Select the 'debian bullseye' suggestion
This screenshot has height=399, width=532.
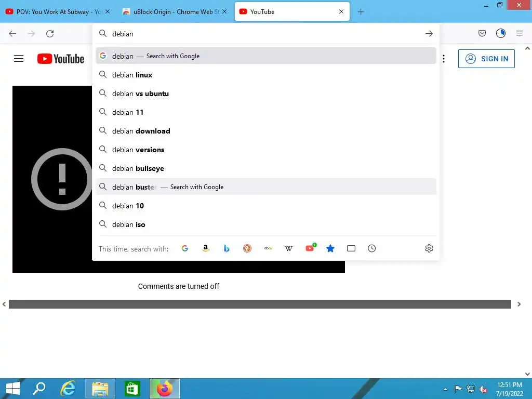click(265, 168)
